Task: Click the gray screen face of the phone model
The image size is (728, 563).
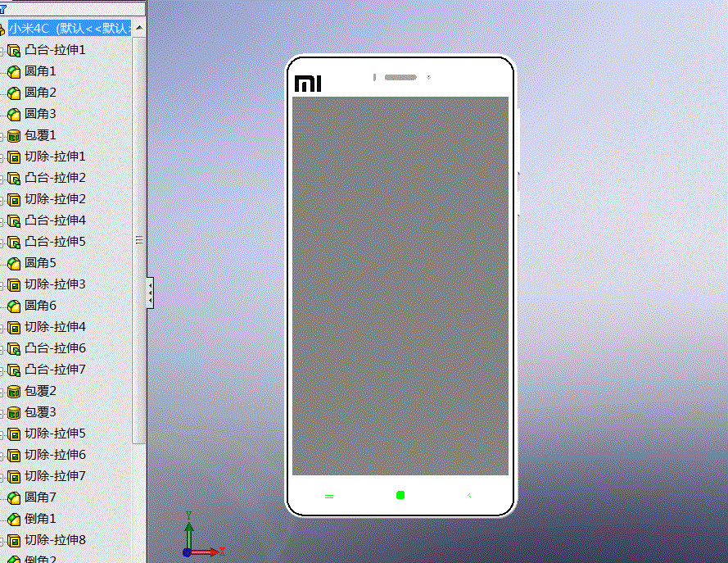Action: (x=400, y=286)
